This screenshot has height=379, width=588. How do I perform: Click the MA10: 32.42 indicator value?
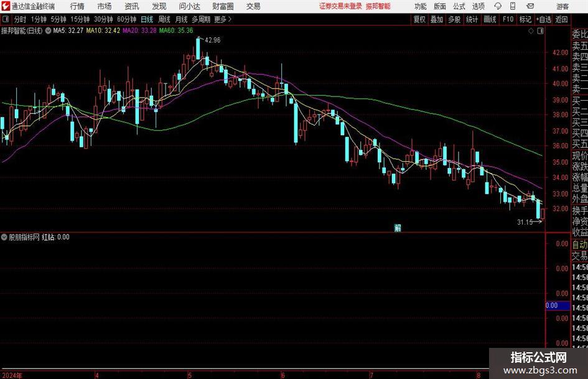[103, 30]
